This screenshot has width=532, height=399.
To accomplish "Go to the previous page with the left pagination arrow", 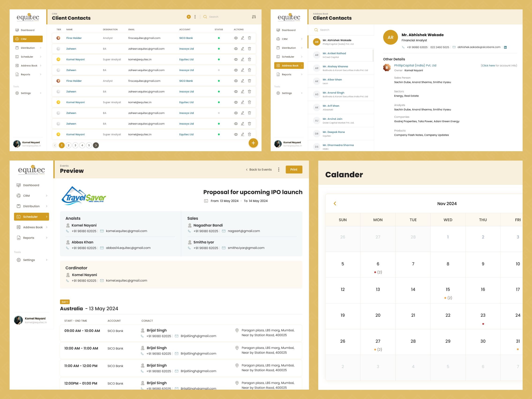I will (x=55, y=145).
